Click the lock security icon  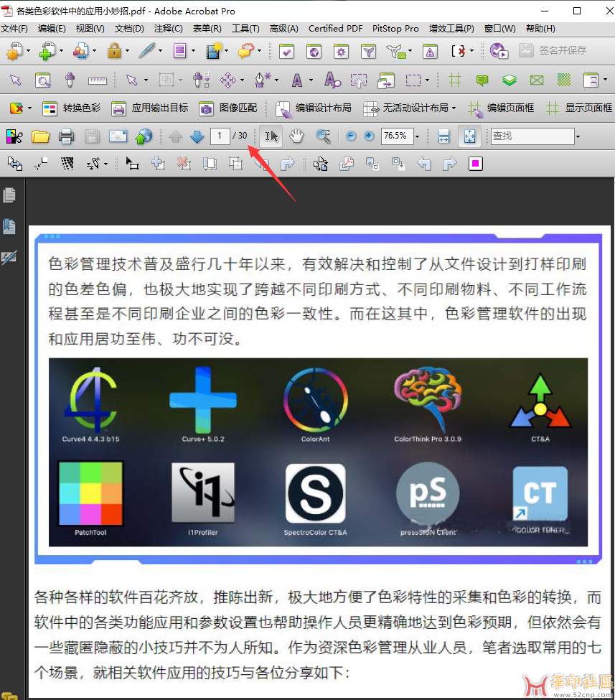coord(114,51)
